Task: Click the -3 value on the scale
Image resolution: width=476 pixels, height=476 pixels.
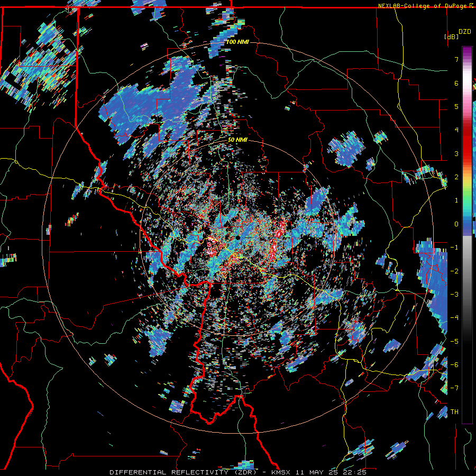Action: point(454,295)
